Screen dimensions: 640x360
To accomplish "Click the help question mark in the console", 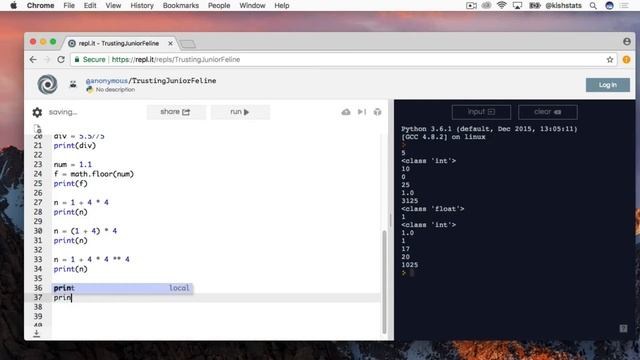I will pyautogui.click(x=623, y=328).
